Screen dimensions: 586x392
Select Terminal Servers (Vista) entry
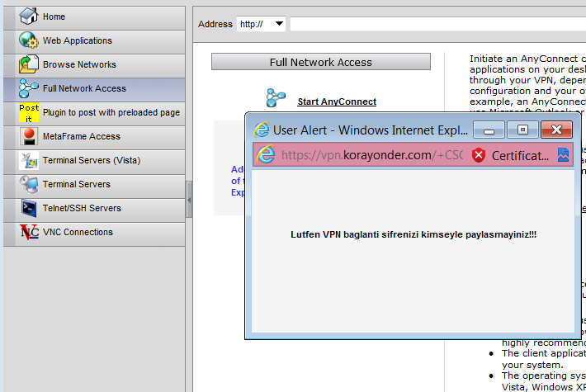click(x=94, y=160)
